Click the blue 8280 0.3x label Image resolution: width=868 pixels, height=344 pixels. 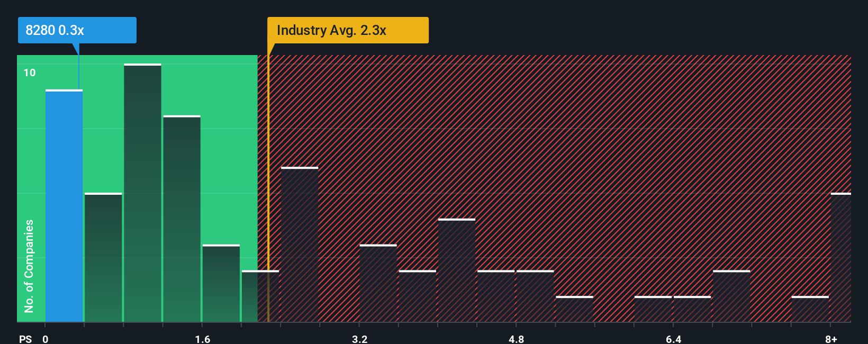[77, 30]
